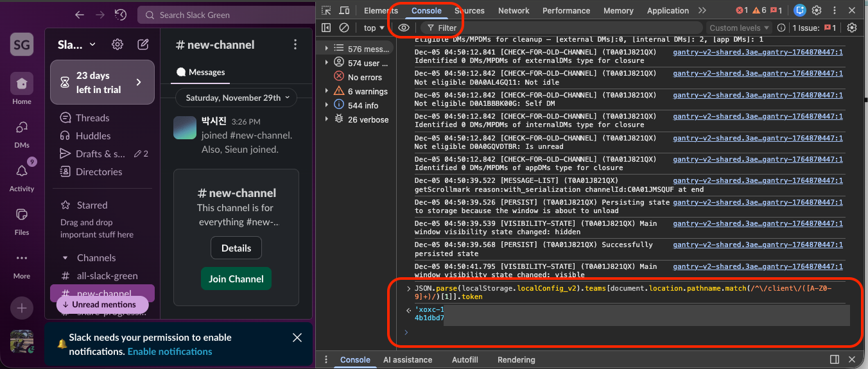The height and width of the screenshot is (369, 868).
Task: Open the top JavaScript context dropdown
Action: [x=374, y=28]
